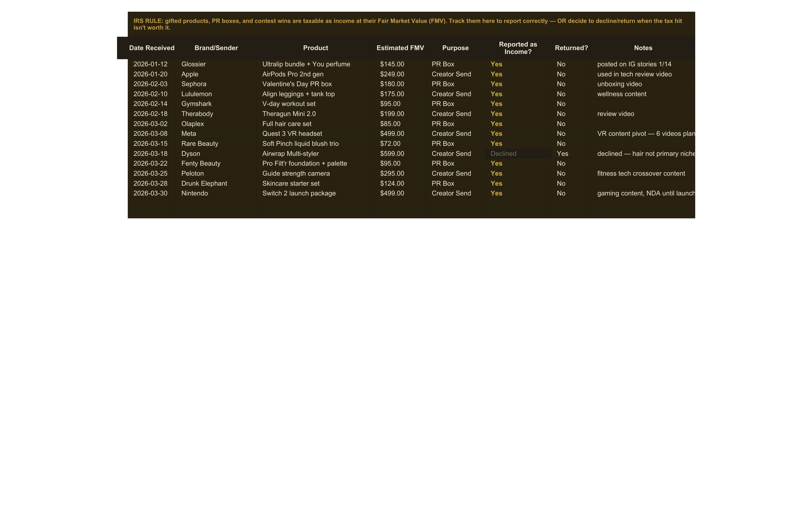Select 'AirPods Pro 2nd gen' cell
Image resolution: width=812 pixels, height=525 pixels.
coord(315,74)
